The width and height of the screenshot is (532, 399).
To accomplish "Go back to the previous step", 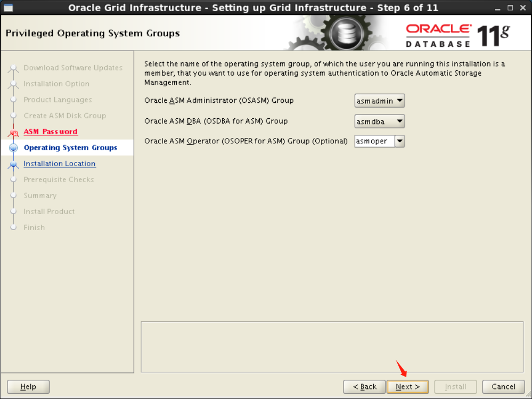I will 364,387.
